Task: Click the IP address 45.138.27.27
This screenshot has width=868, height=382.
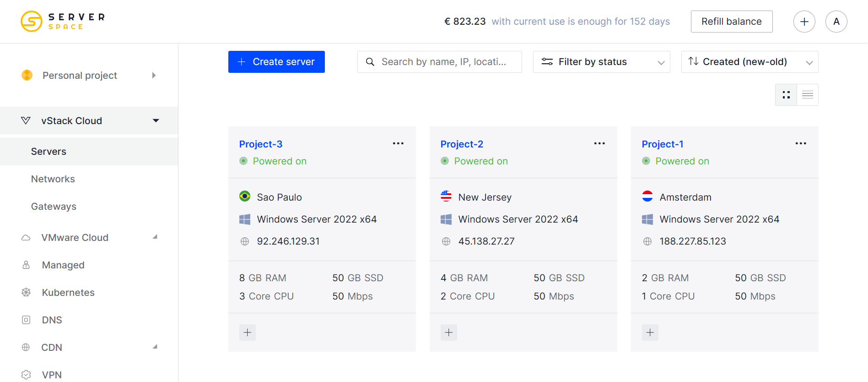Action: pyautogui.click(x=486, y=241)
